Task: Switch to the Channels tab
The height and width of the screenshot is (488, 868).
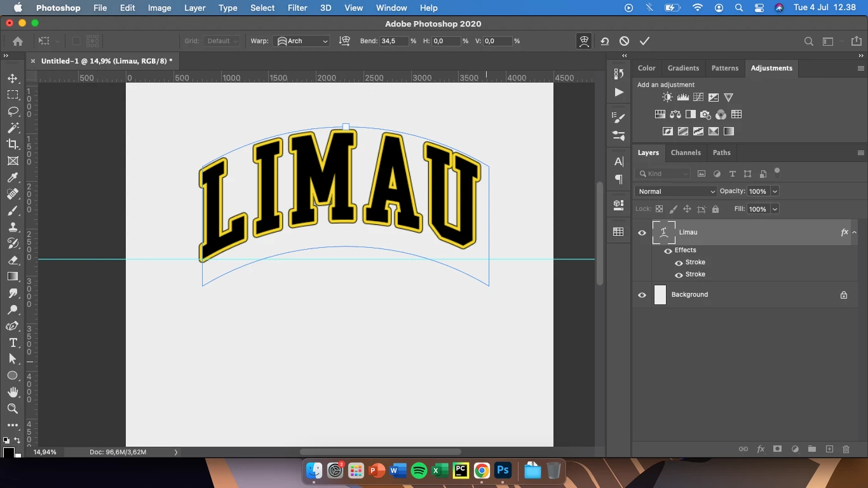Action: click(686, 152)
